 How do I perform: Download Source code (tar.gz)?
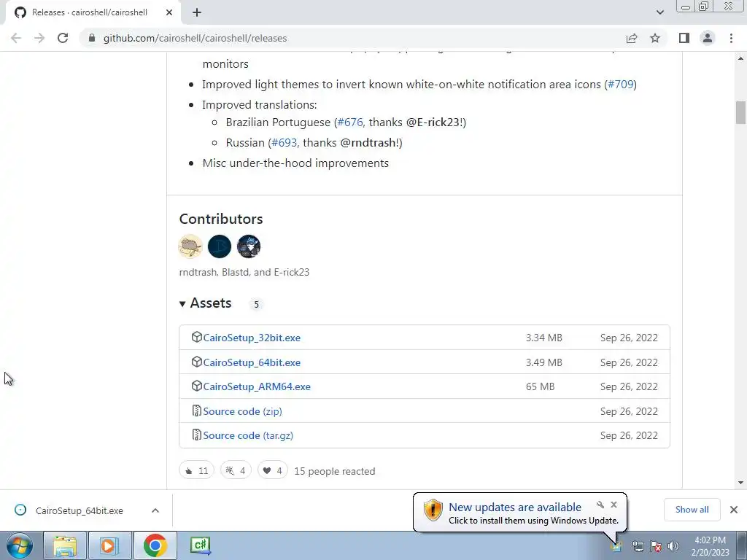pos(248,436)
